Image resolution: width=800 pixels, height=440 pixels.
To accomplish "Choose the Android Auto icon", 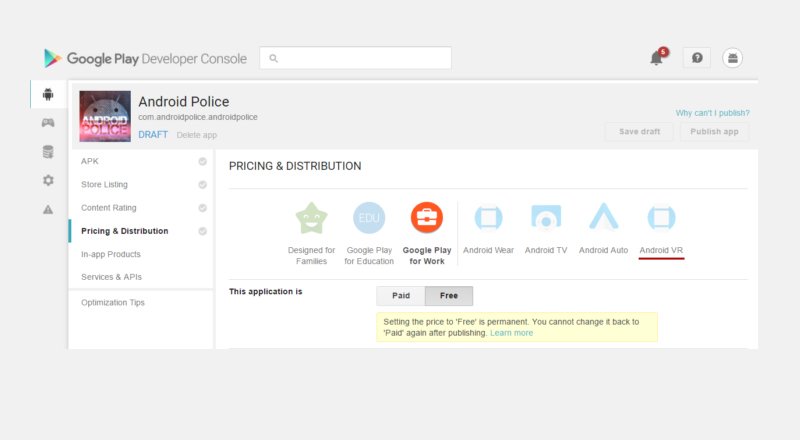I will click(603, 218).
